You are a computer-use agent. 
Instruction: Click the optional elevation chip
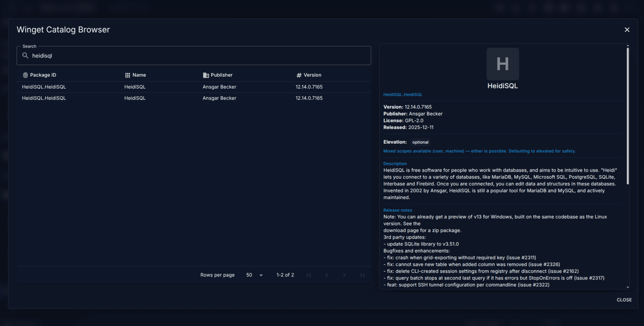(x=420, y=142)
